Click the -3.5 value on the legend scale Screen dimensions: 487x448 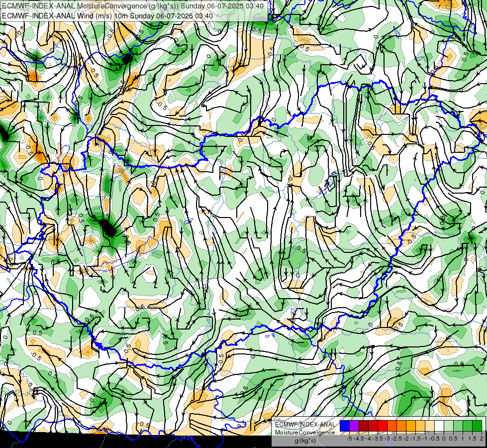pyautogui.click(x=378, y=439)
